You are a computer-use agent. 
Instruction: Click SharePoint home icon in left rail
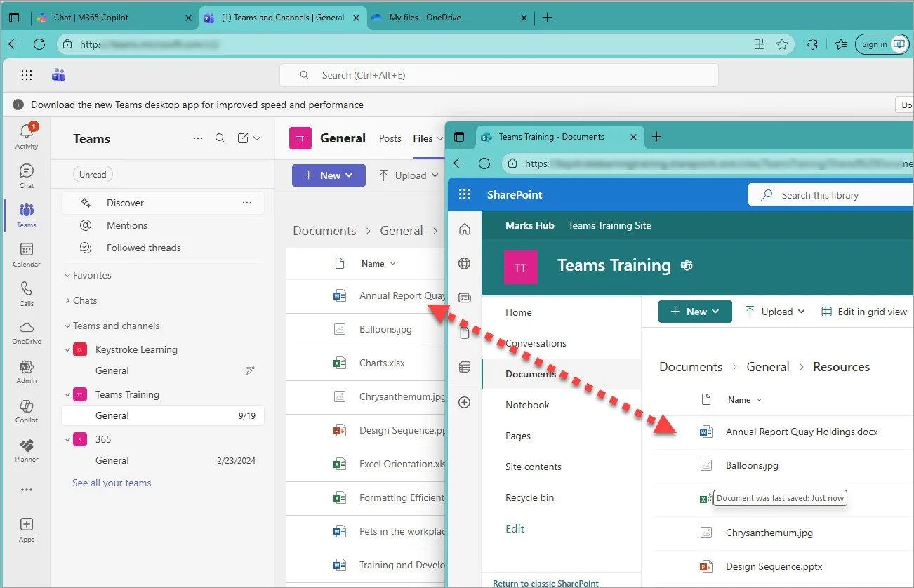(x=464, y=229)
